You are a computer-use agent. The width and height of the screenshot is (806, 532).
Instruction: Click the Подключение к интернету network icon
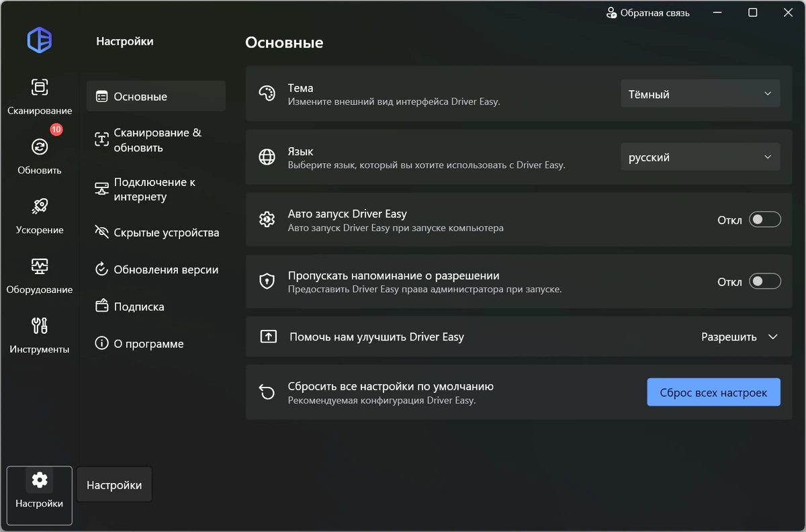point(101,189)
